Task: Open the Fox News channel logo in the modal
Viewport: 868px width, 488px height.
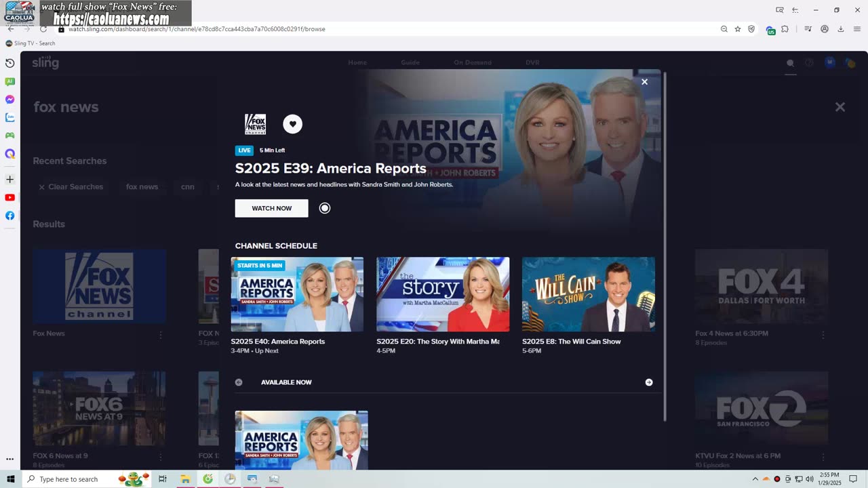Action: 255,124
